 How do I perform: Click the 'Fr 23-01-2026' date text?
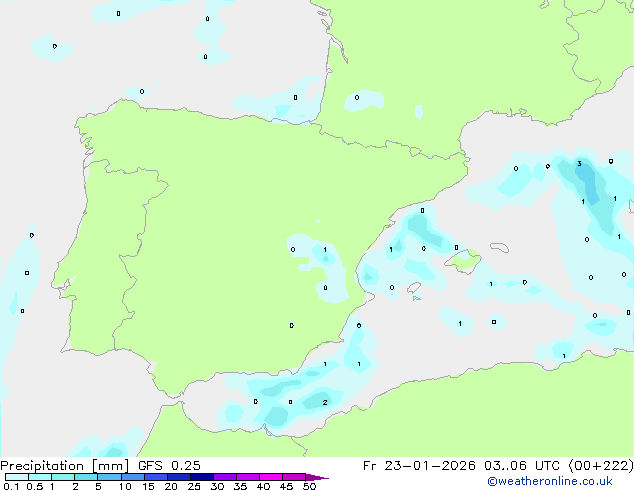(x=419, y=466)
